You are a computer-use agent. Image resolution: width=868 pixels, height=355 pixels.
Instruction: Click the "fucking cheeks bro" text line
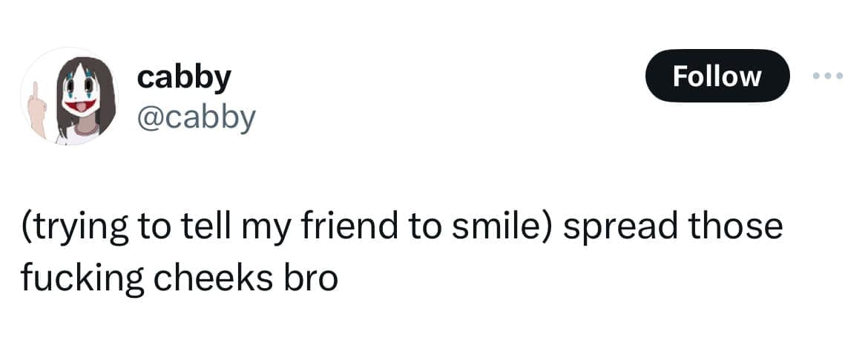179,277
